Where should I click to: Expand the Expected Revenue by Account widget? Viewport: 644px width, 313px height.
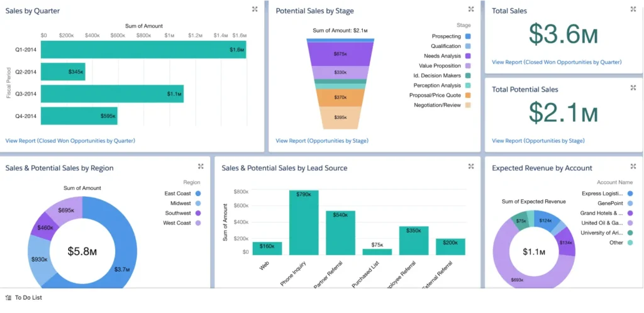[633, 167]
